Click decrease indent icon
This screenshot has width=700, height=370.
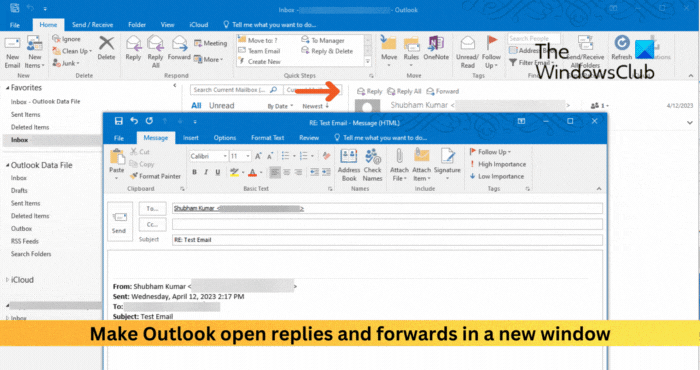pos(314,172)
